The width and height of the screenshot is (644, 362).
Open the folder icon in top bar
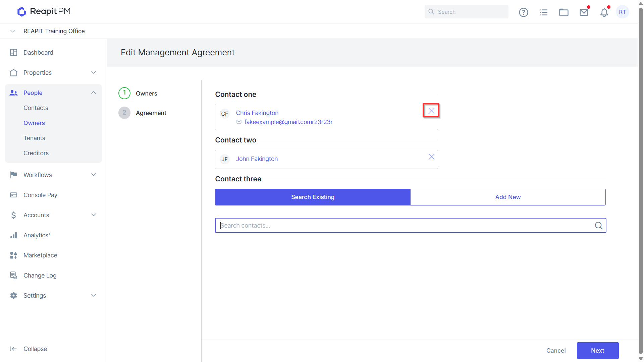point(563,12)
